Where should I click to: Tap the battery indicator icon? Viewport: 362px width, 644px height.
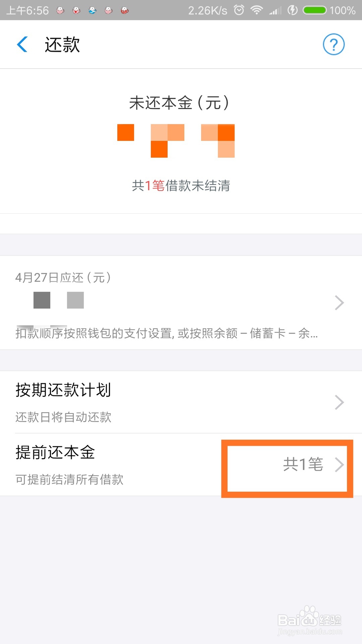click(x=315, y=10)
